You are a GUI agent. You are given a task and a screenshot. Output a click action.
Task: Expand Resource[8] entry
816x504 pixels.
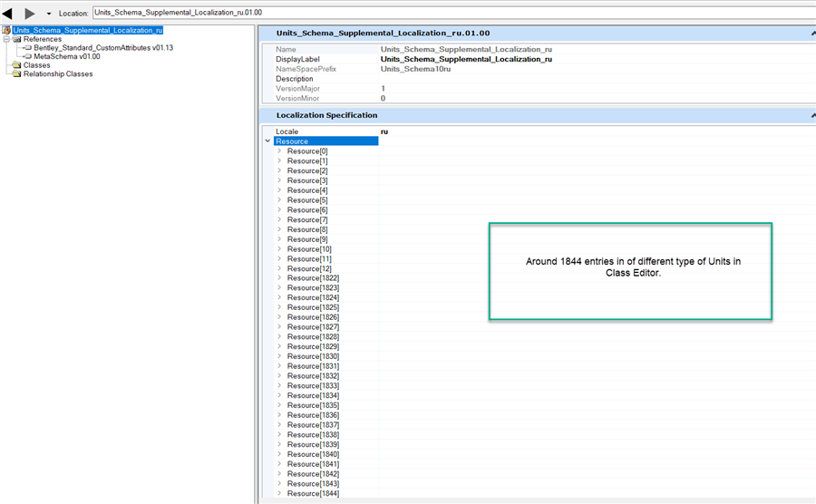pyautogui.click(x=279, y=229)
